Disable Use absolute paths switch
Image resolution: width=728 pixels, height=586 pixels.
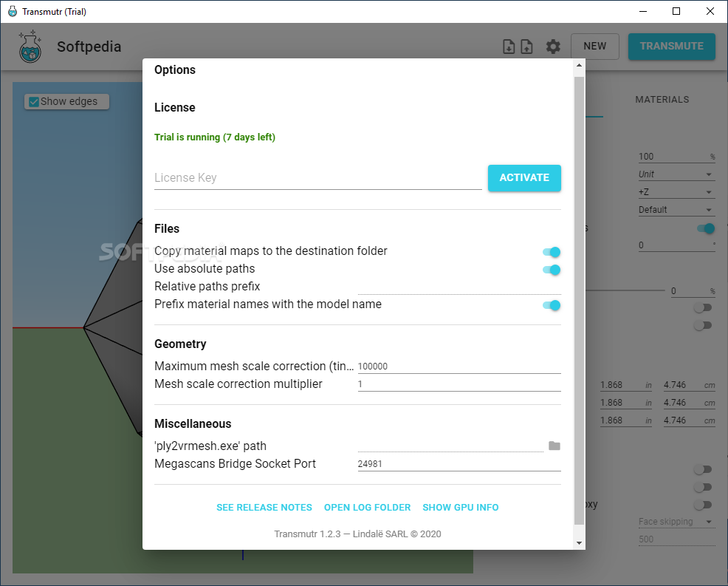[x=552, y=270]
